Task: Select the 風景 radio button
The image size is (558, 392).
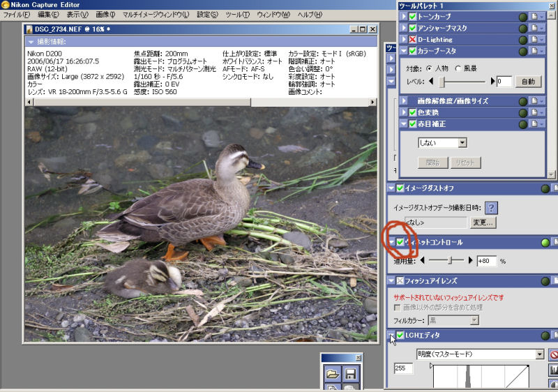Action: click(x=458, y=68)
